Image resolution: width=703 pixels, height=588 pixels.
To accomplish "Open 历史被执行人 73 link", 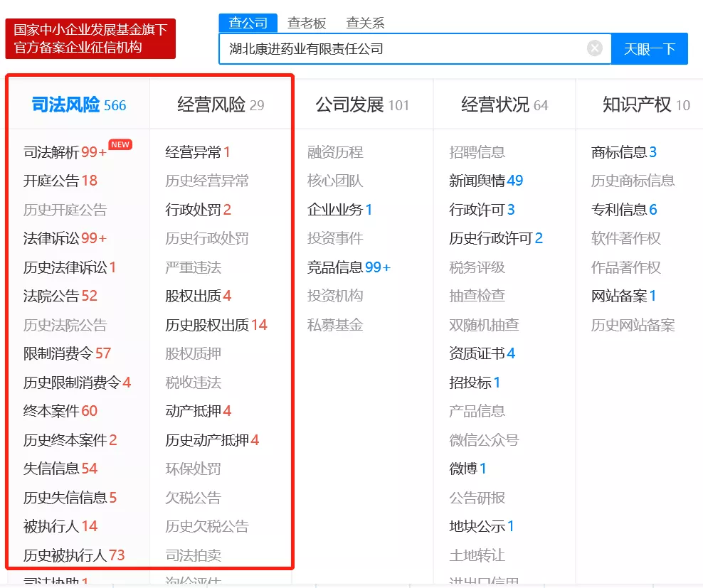I will tap(74, 555).
